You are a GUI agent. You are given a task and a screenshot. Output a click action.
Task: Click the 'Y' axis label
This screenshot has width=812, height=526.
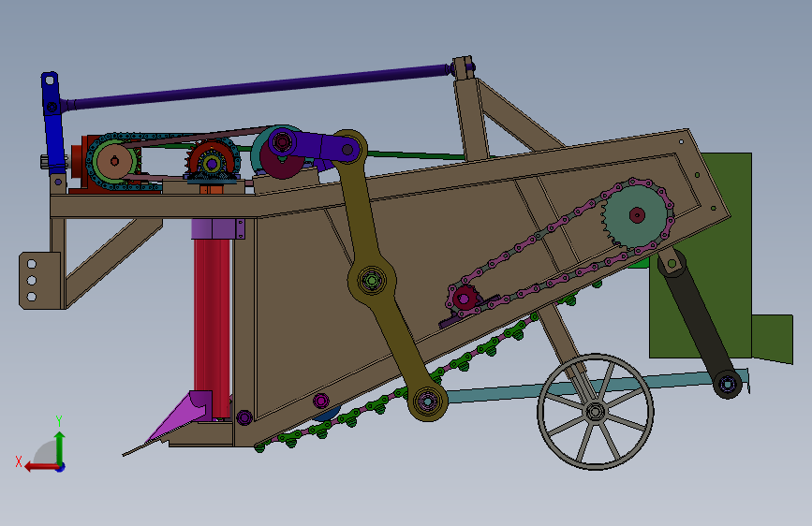(59, 421)
